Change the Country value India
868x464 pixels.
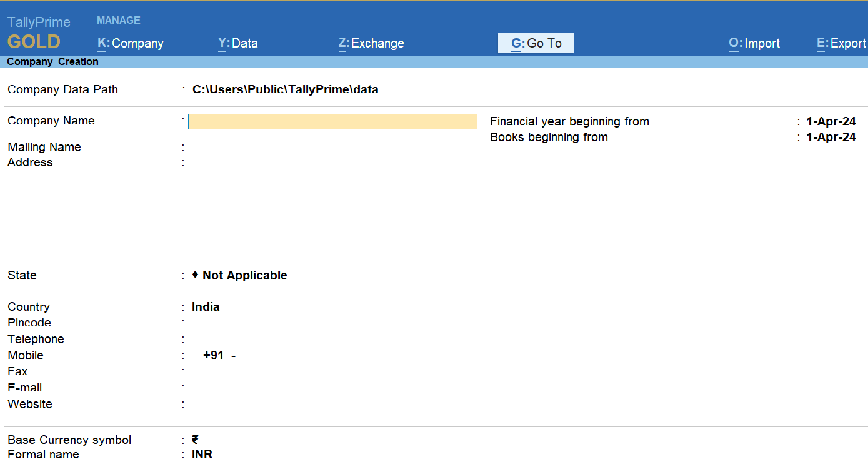tap(206, 307)
